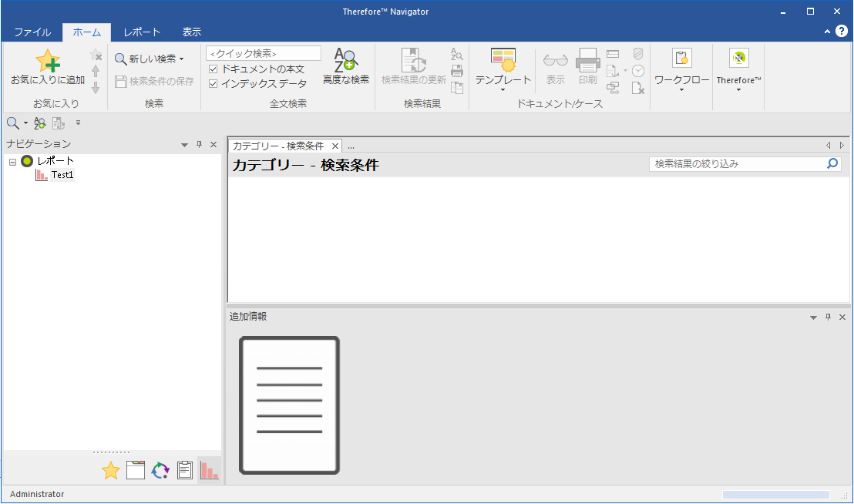854x504 pixels.
Task: Switch to the ホーム ribbon tab
Action: pyautogui.click(x=86, y=32)
